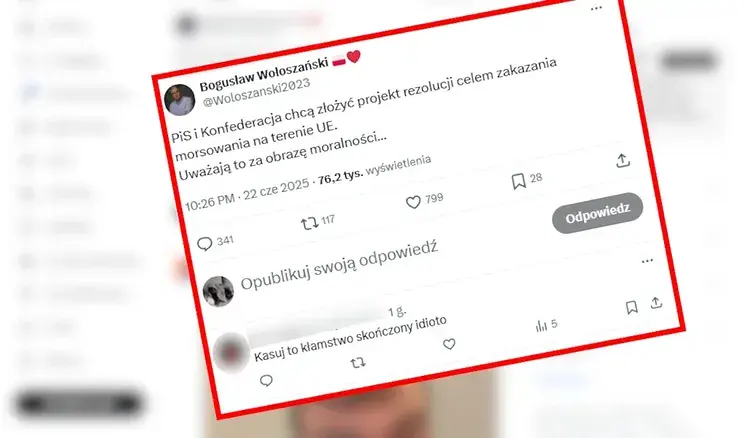Like the tweet with 799 hearts

click(x=413, y=202)
